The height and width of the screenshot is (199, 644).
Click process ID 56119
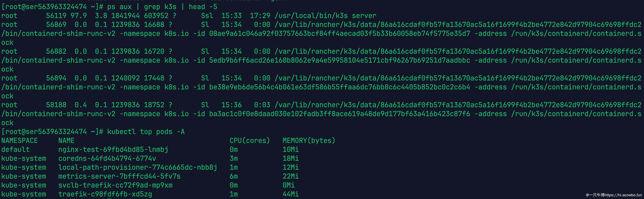56,16
